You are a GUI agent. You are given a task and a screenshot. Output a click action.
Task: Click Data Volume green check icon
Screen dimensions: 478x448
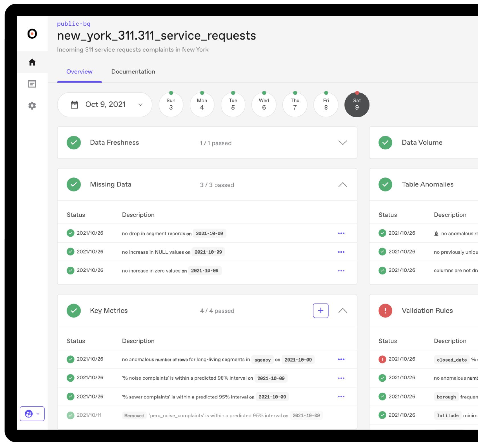pos(385,143)
